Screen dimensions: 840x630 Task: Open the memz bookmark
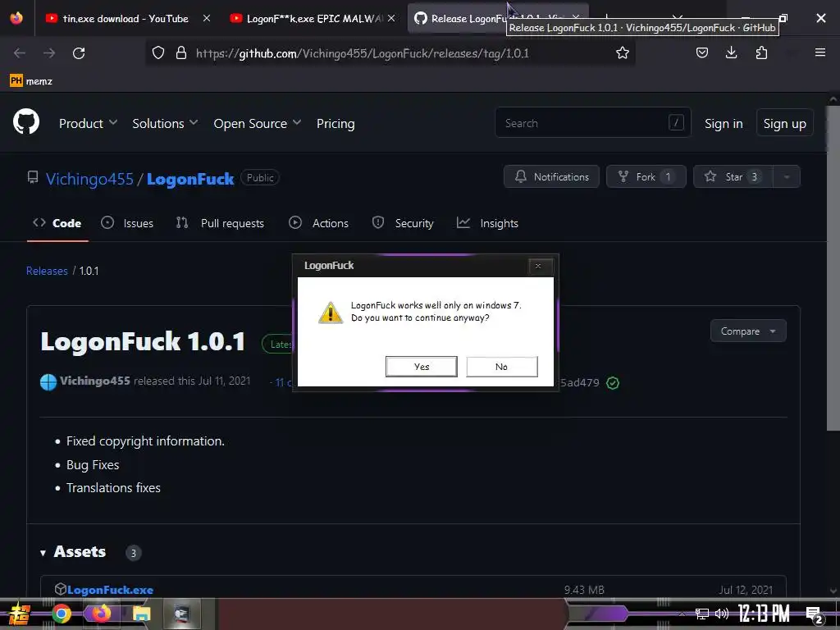click(x=31, y=81)
